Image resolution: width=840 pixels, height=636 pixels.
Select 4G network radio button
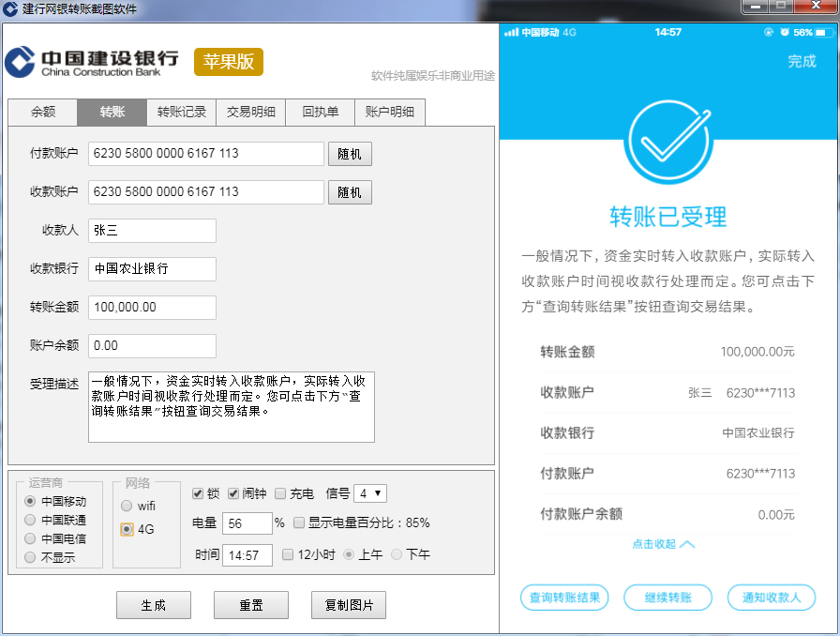[127, 529]
